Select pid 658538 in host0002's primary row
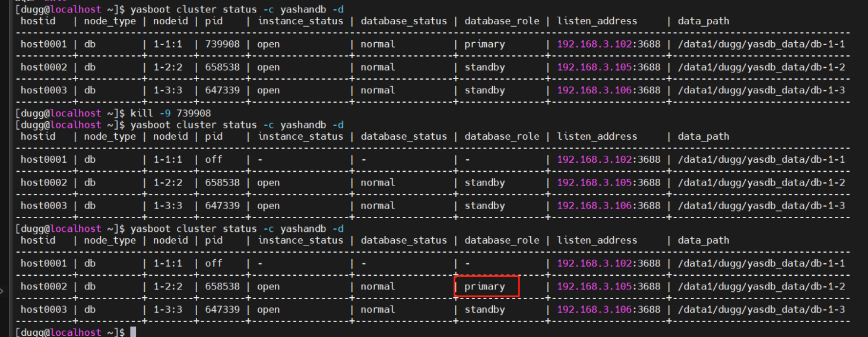Viewport: 868px width, 337px height. pyautogui.click(x=222, y=286)
